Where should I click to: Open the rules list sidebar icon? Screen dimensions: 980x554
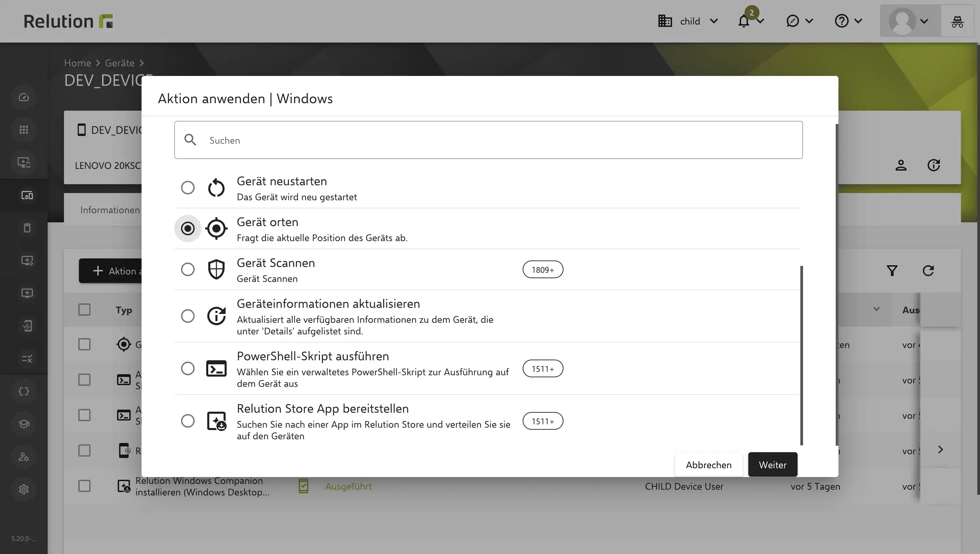(27, 359)
